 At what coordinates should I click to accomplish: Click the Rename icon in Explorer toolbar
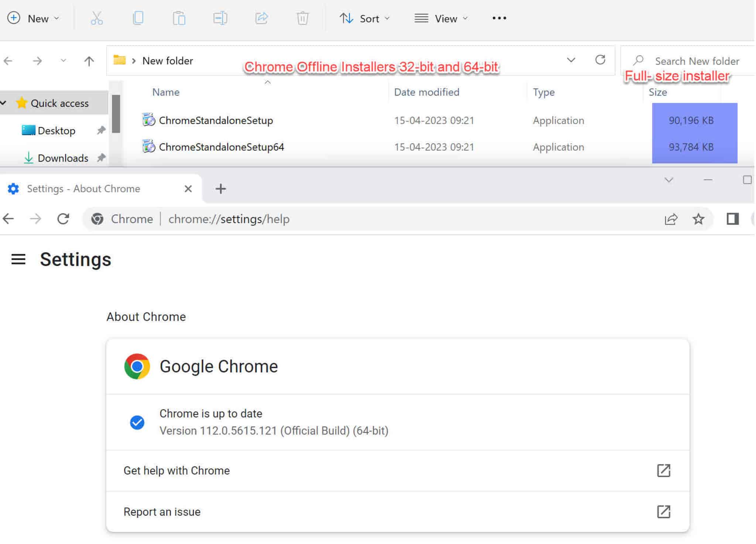click(220, 18)
